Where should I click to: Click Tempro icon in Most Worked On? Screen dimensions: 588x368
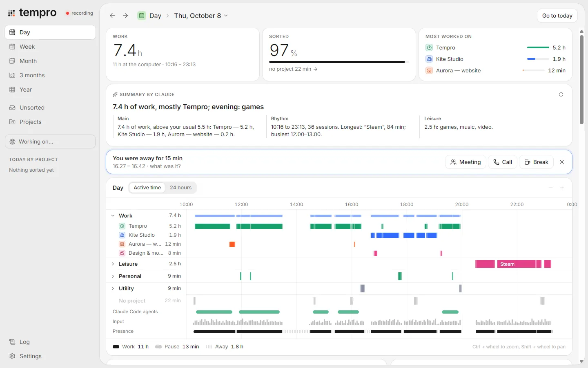(429, 48)
